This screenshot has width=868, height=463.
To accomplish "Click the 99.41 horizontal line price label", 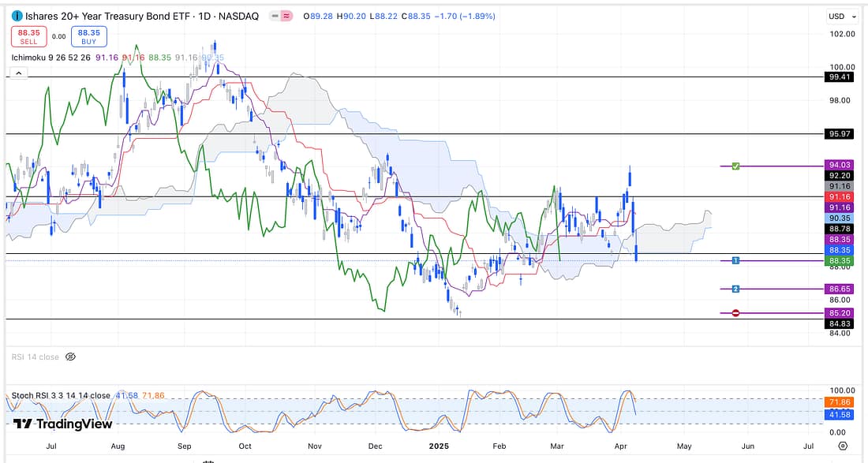I will [837, 77].
